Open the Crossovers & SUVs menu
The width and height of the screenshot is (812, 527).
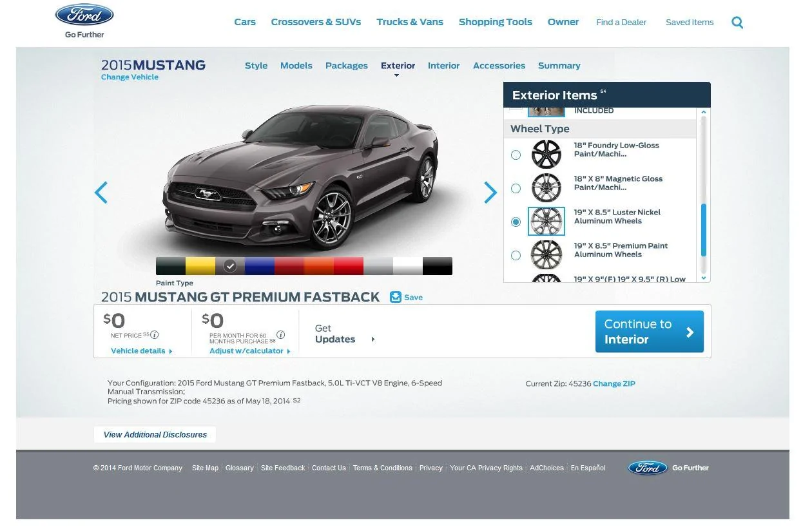[x=316, y=22]
